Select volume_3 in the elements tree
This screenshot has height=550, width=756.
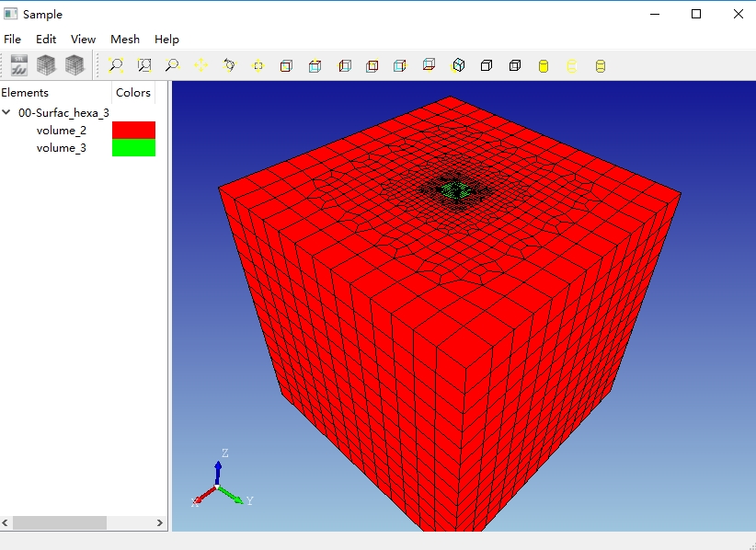(x=62, y=148)
